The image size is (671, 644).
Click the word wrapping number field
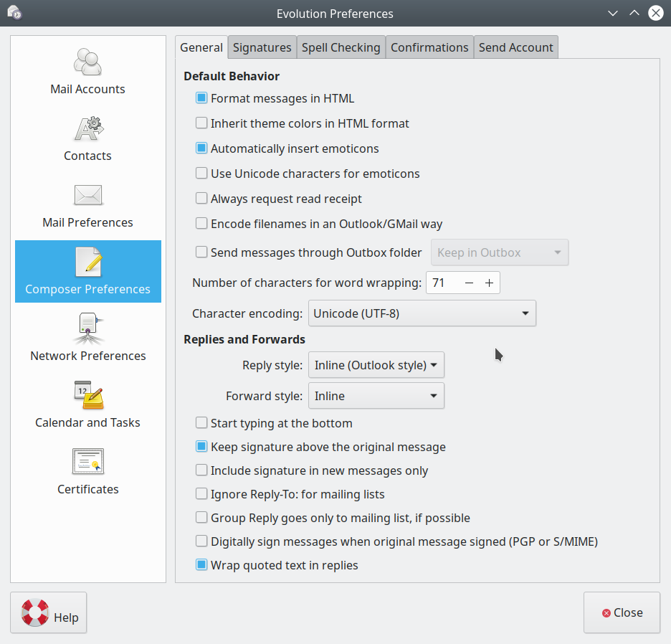click(442, 283)
